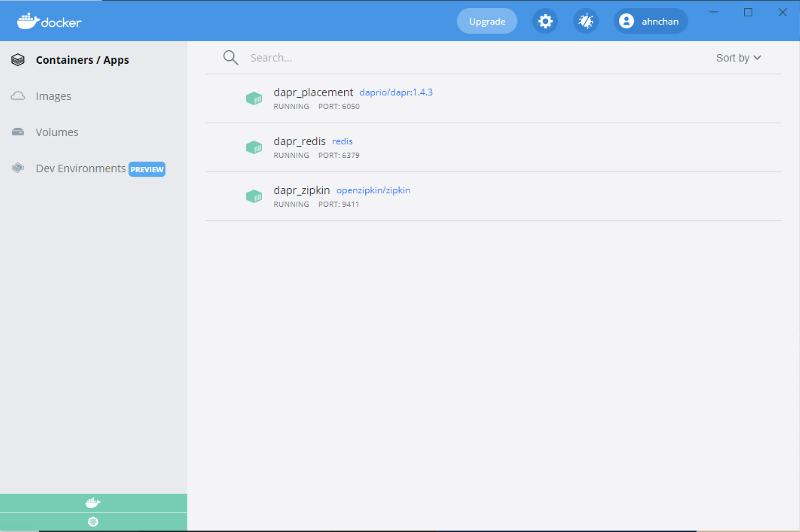
Task: Open the Sort by dropdown
Action: tap(739, 58)
